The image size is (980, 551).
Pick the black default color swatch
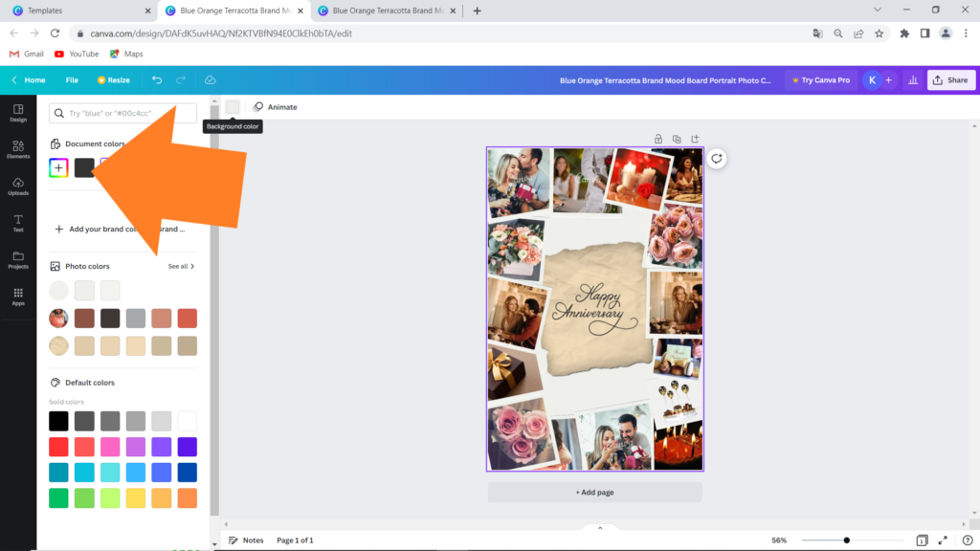58,421
